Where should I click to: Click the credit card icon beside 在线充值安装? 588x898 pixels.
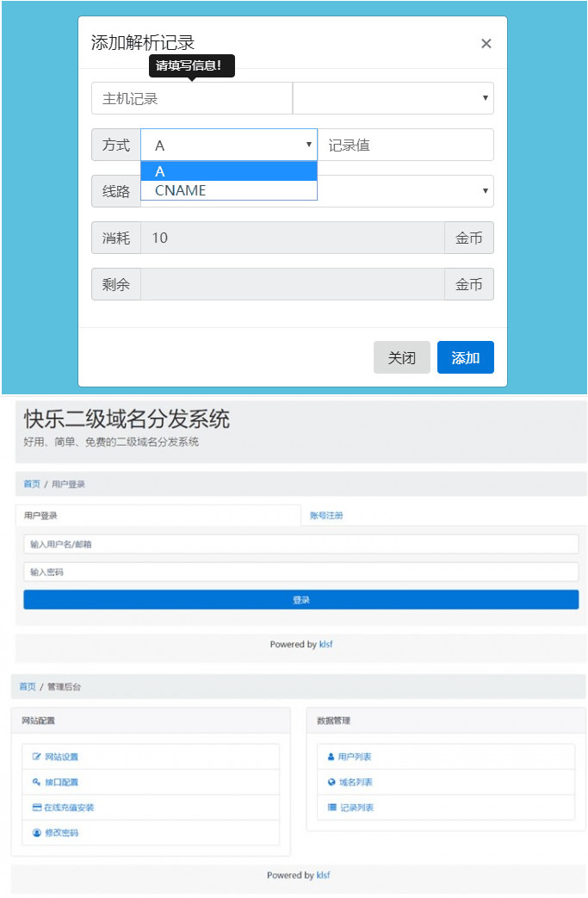tap(36, 808)
